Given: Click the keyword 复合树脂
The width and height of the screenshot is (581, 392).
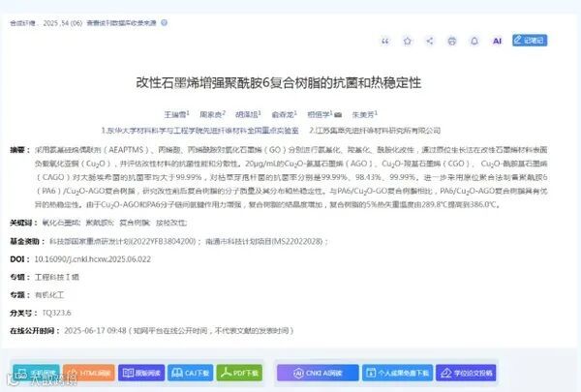Looking at the screenshot, I should [135, 223].
